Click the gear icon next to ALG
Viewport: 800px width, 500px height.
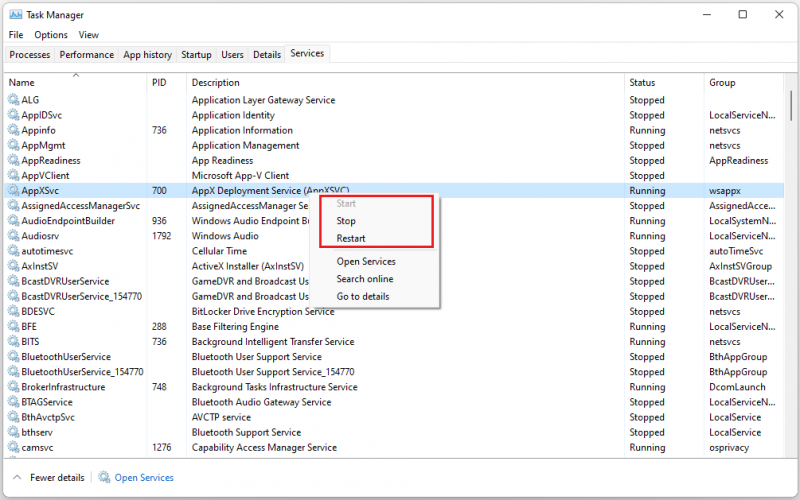13,99
